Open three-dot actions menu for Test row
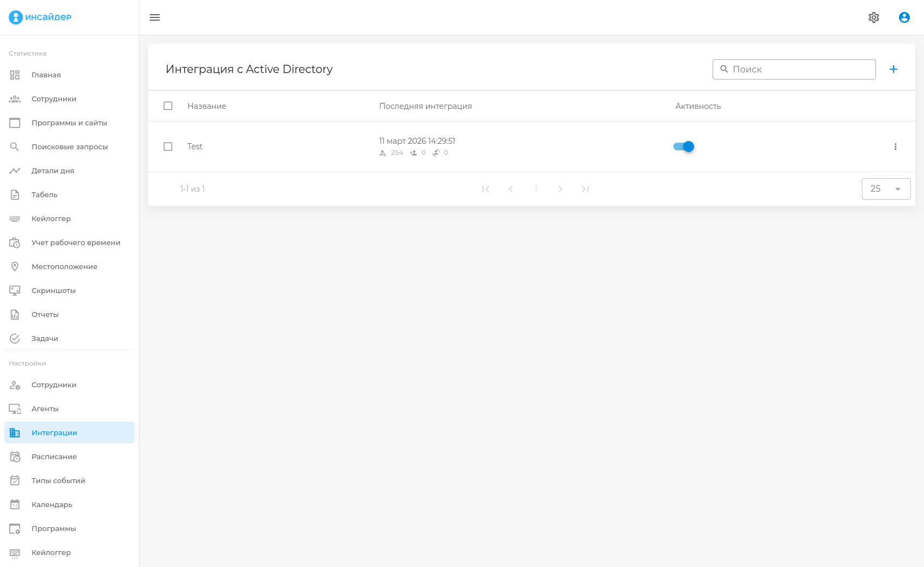The height and width of the screenshot is (567, 924). [x=895, y=147]
